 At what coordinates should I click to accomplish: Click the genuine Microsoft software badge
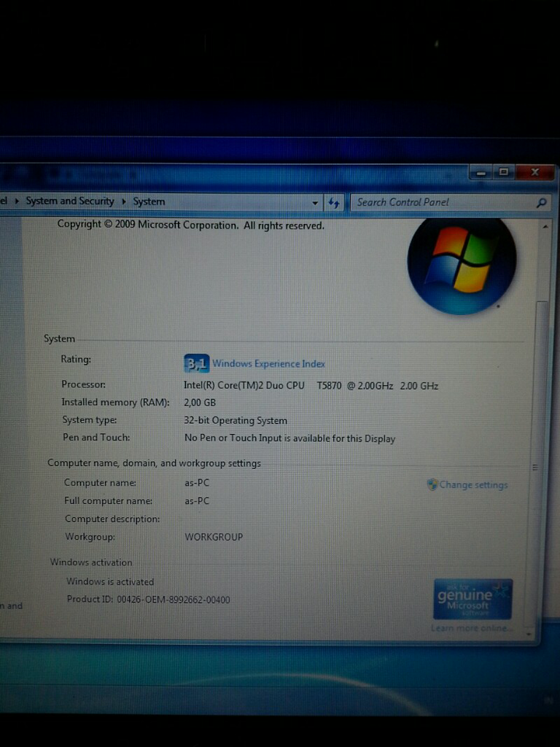(x=472, y=600)
